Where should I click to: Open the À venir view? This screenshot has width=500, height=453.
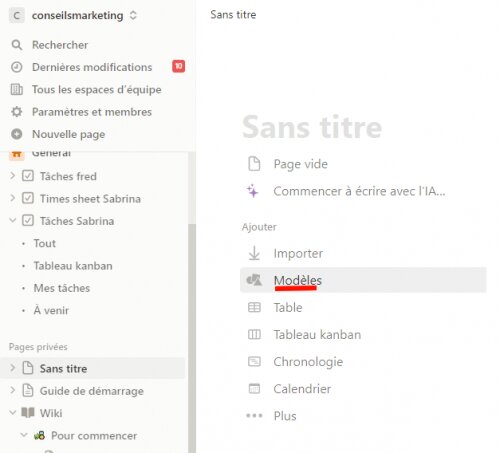click(x=51, y=310)
